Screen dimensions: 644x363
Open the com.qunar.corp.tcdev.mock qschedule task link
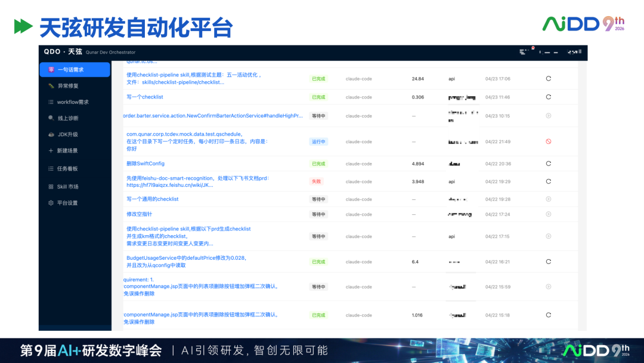197,141
